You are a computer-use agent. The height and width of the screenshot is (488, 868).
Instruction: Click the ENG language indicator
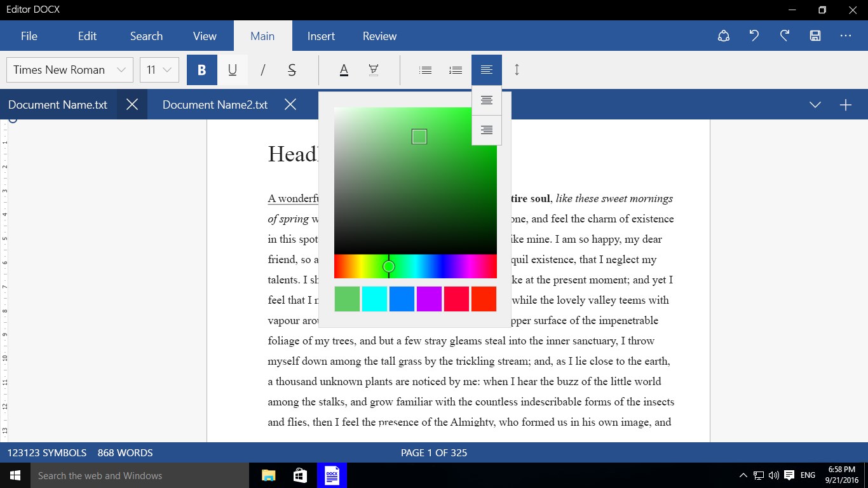[x=808, y=475]
